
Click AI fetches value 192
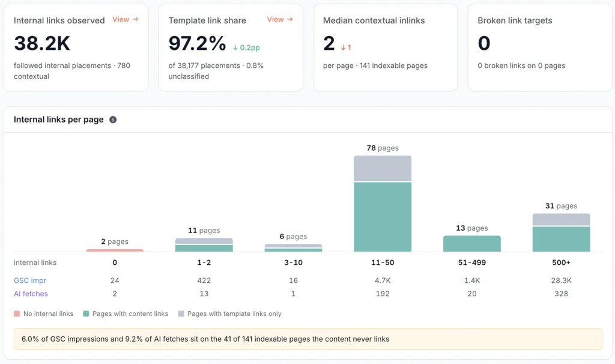(383, 294)
